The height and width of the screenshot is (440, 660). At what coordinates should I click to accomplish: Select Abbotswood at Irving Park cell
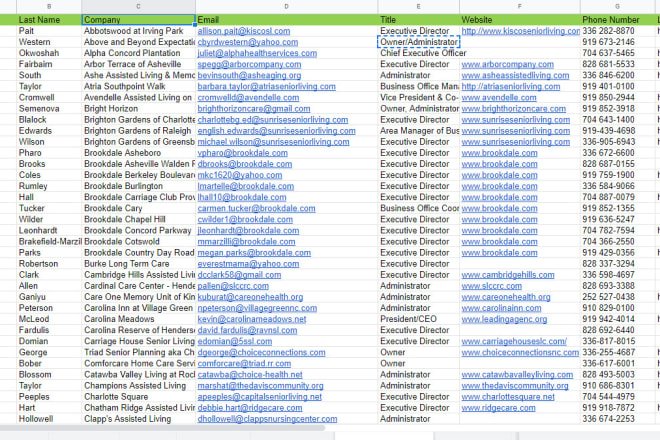[138, 31]
